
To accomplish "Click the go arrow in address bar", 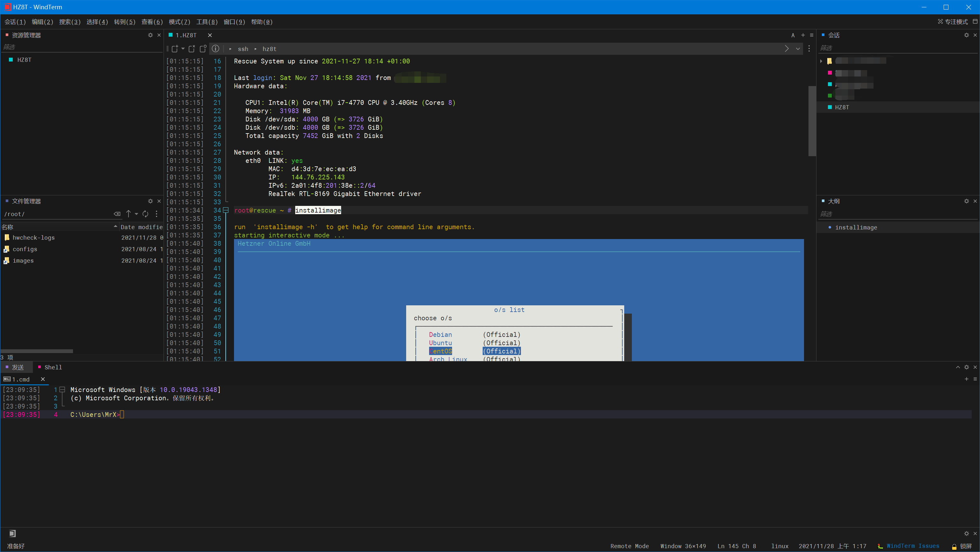I will (x=787, y=49).
